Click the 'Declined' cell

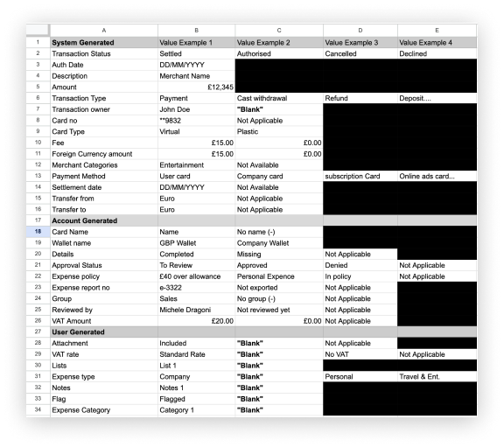(437, 53)
